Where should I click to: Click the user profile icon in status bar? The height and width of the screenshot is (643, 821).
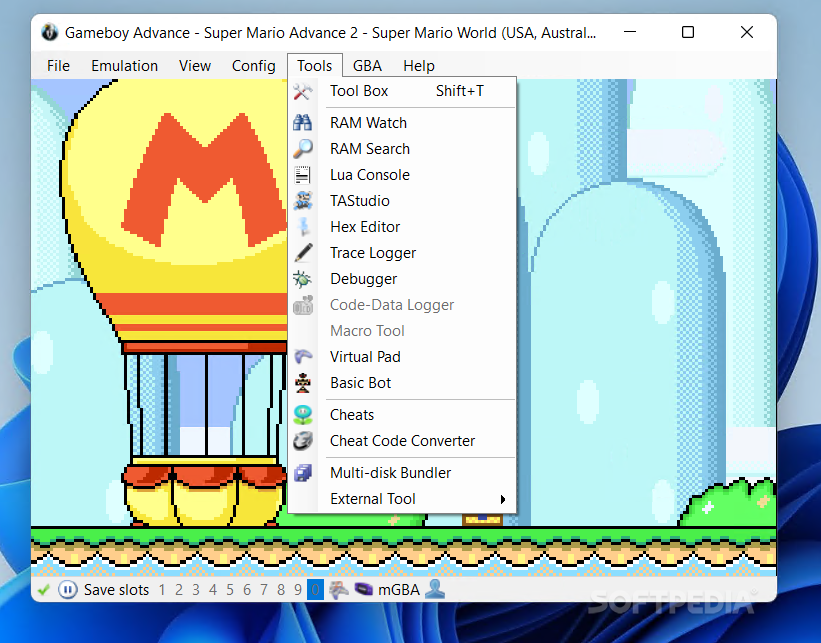tap(435, 590)
